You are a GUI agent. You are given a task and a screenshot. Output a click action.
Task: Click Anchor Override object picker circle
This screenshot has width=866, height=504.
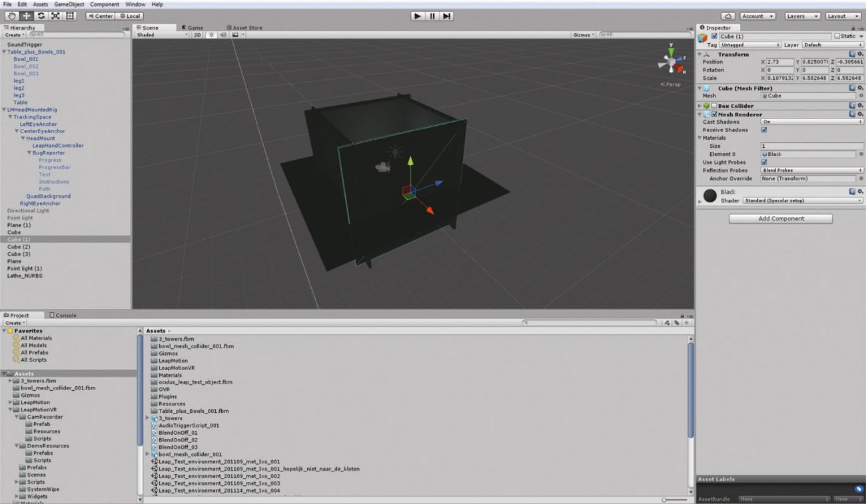pyautogui.click(x=861, y=178)
